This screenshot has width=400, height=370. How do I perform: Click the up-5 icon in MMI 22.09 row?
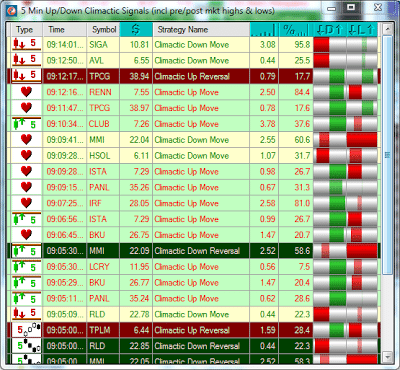point(26,251)
